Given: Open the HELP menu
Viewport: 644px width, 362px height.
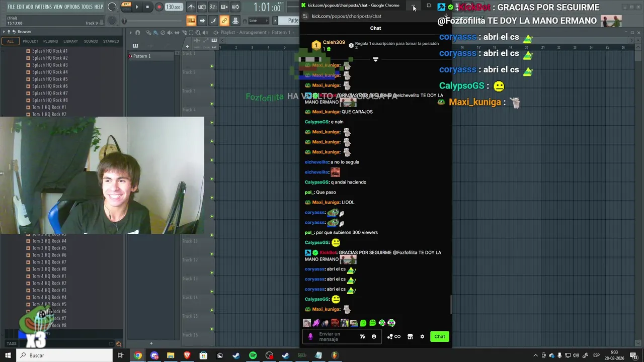Looking at the screenshot, I should point(99,7).
